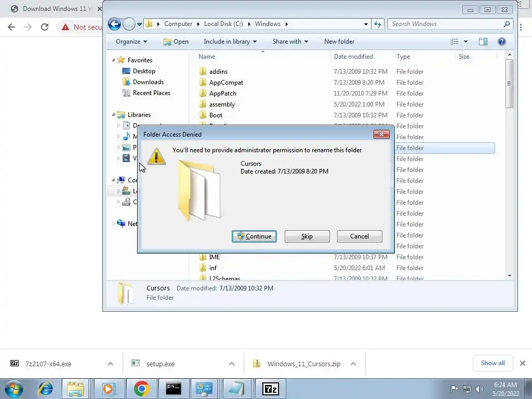Click the file list scroll down arrow
532x399 pixels.
[x=509, y=276]
